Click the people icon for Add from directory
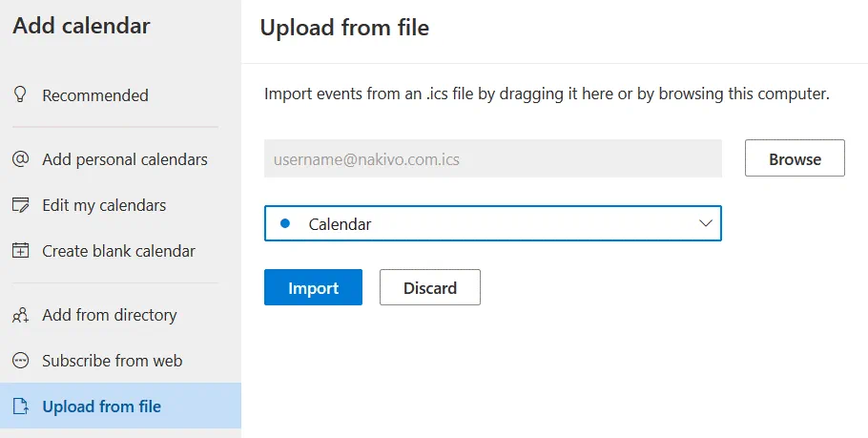 [x=20, y=315]
